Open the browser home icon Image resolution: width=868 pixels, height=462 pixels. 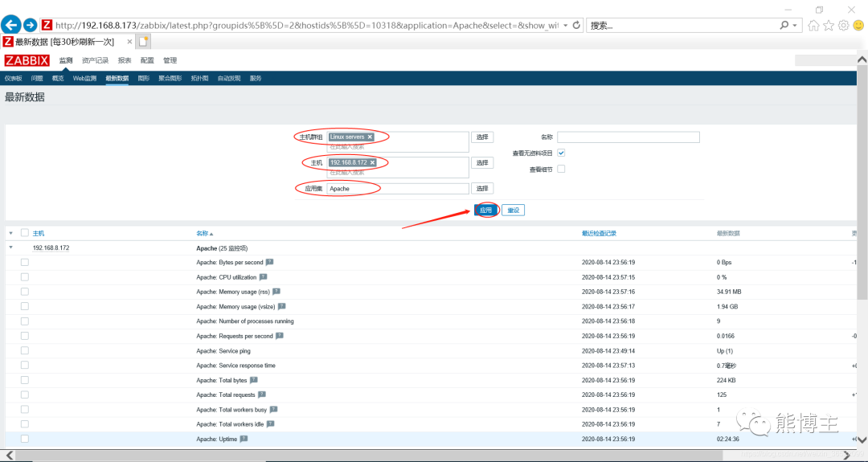[813, 26]
